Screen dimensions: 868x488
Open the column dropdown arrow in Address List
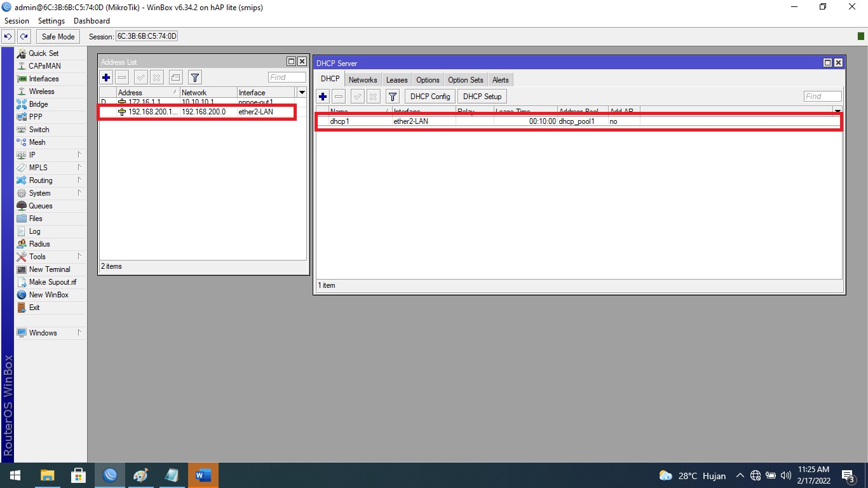pos(302,93)
